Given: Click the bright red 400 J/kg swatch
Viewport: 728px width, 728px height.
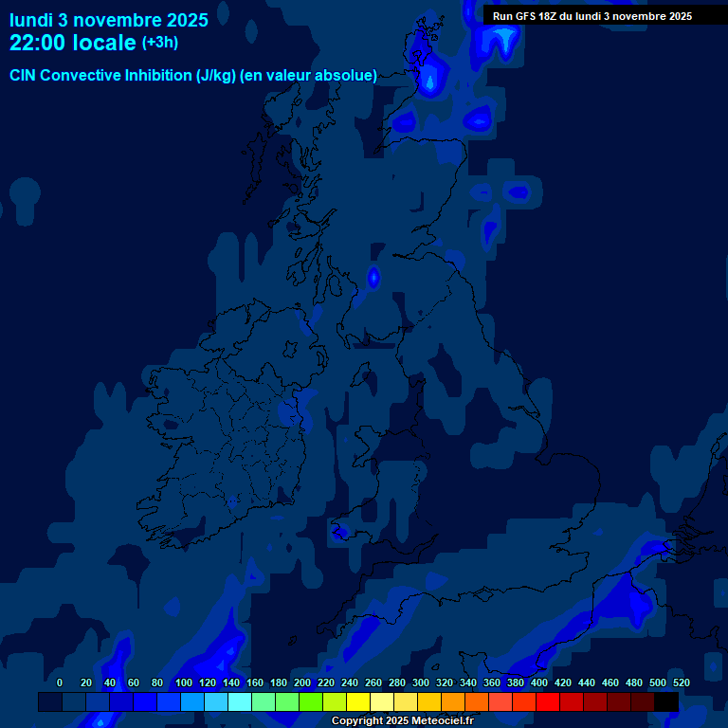Looking at the screenshot, I should click(548, 701).
